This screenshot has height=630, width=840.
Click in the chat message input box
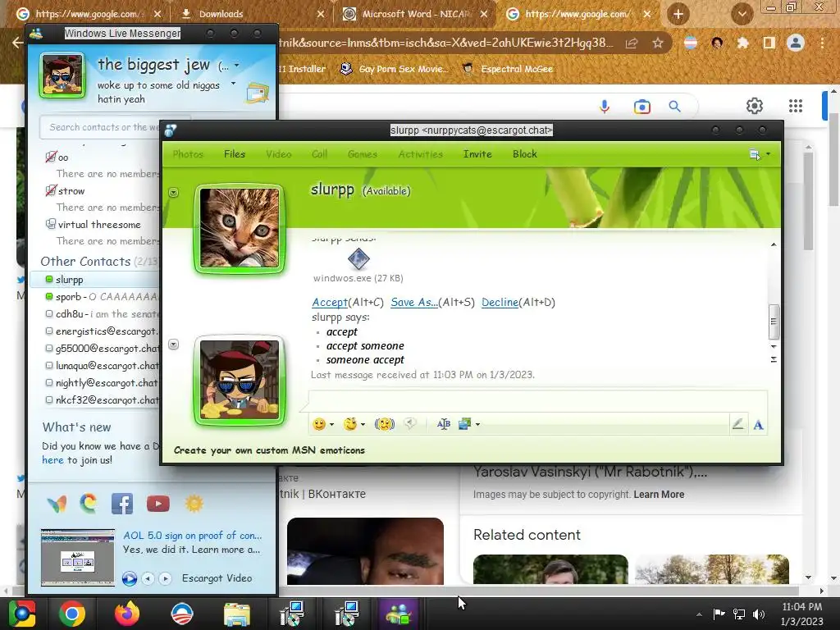click(x=537, y=400)
